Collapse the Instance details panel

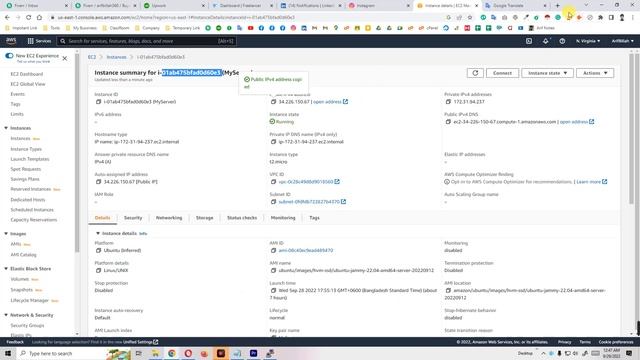pyautogui.click(x=98, y=233)
